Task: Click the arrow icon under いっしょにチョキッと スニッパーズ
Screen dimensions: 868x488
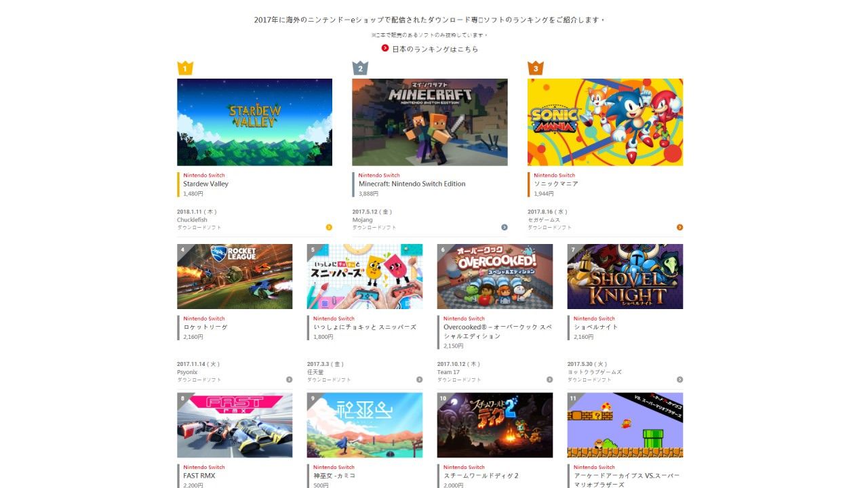Action: (x=419, y=380)
